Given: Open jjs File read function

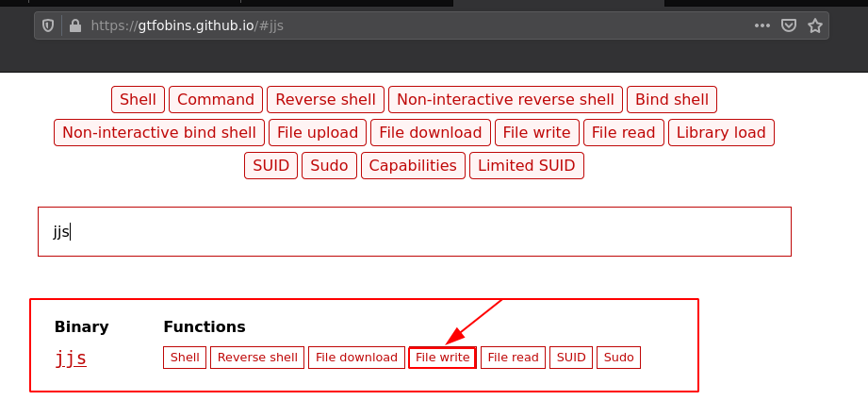Looking at the screenshot, I should (513, 358).
